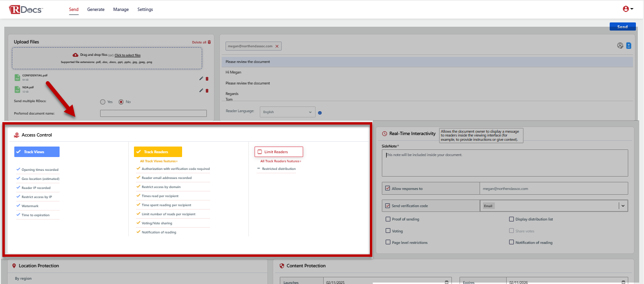Select No for Send multiple RDocs

[x=121, y=102]
